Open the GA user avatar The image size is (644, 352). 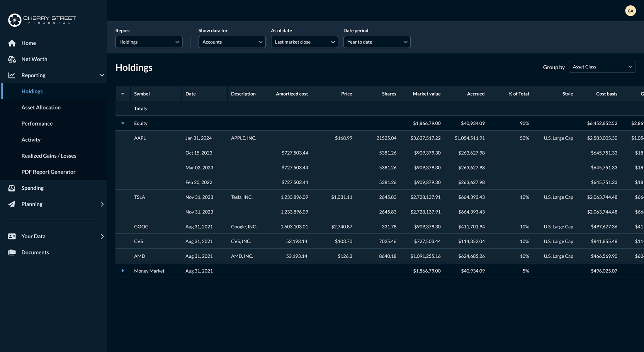point(630,11)
